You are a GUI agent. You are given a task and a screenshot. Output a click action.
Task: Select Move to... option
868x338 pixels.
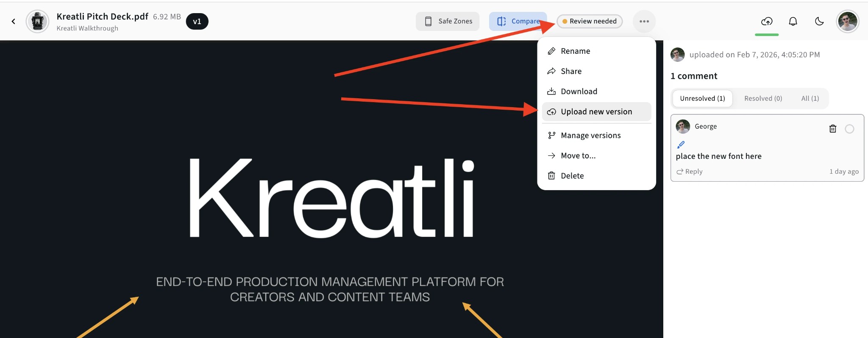pyautogui.click(x=596, y=155)
